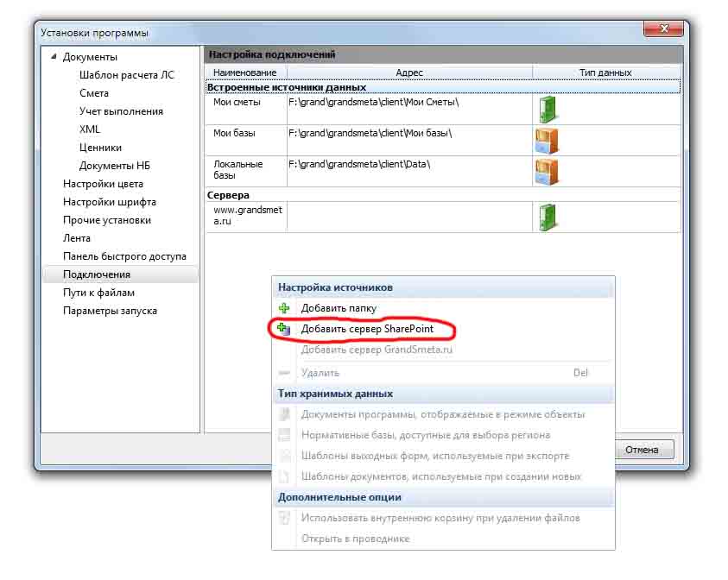The width and height of the screenshot is (728, 580).
Task: Click the green folder icon for www.grandsmeta.ru
Action: tap(548, 217)
